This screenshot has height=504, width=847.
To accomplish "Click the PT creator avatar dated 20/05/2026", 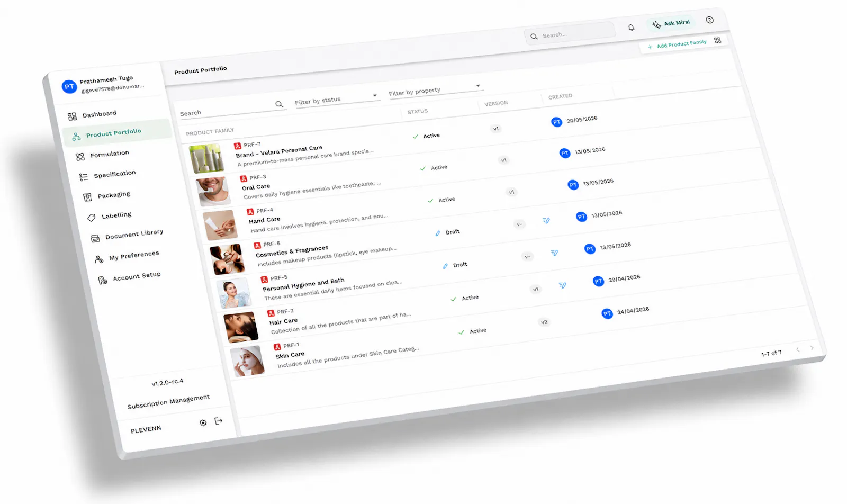I will [556, 122].
